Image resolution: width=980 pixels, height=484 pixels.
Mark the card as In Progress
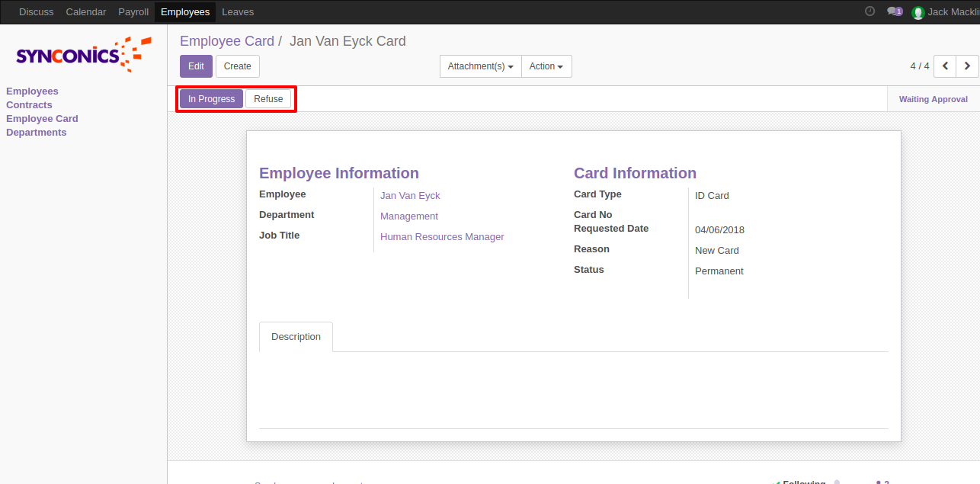[x=211, y=99]
